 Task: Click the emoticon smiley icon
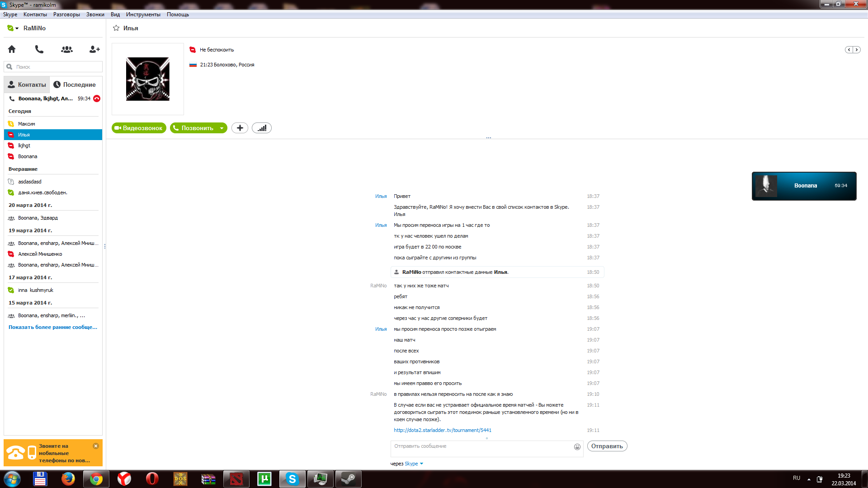pyautogui.click(x=577, y=447)
